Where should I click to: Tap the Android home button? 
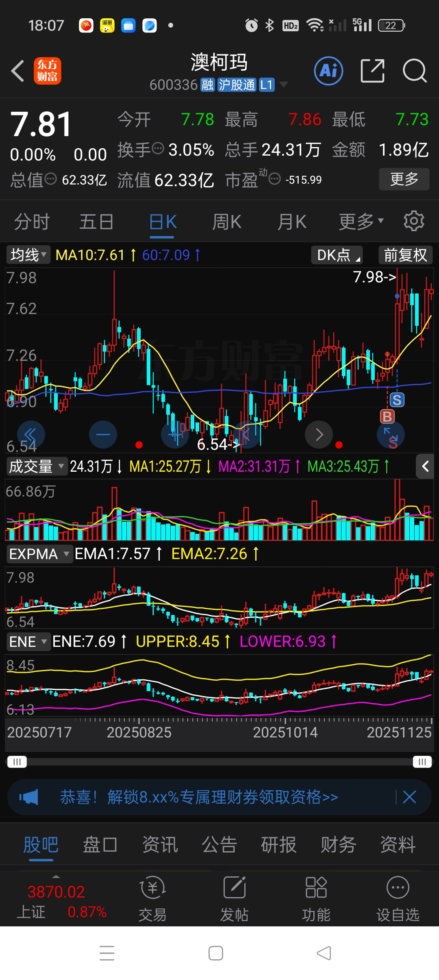(x=216, y=953)
